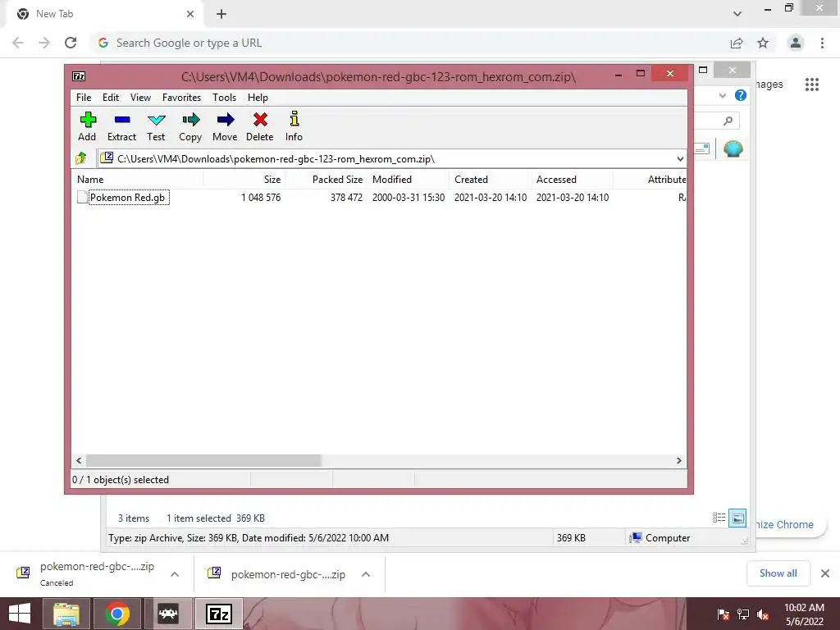Open the Help menu
840x630 pixels.
click(258, 98)
